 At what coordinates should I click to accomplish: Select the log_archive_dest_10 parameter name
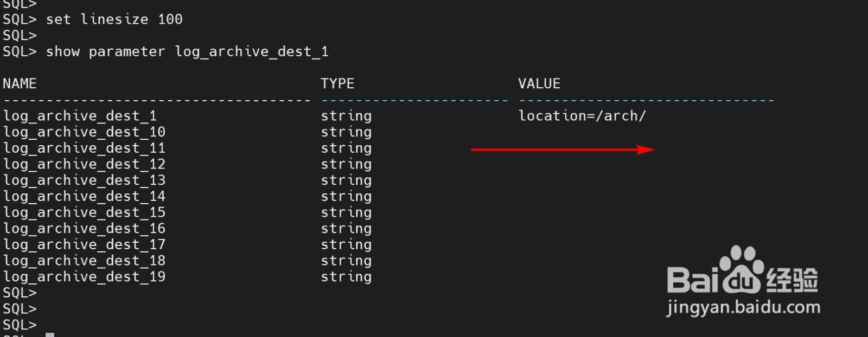pyautogui.click(x=84, y=132)
